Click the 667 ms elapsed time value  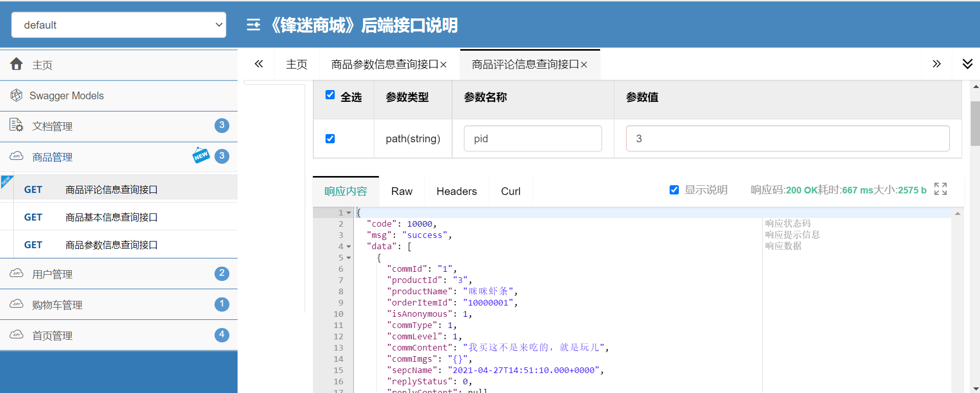[x=858, y=190]
